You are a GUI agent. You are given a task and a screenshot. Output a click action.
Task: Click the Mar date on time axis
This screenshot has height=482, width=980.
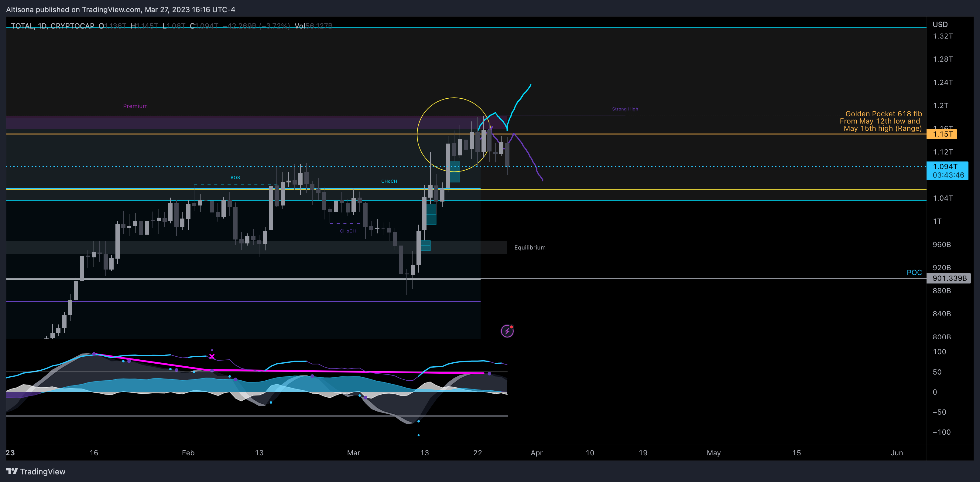point(353,453)
